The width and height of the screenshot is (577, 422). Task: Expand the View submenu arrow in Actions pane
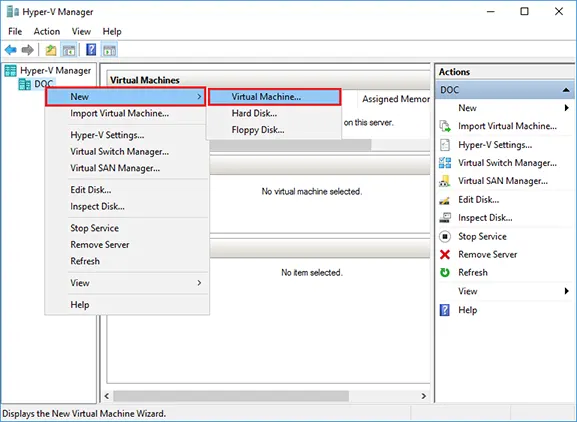coord(567,291)
